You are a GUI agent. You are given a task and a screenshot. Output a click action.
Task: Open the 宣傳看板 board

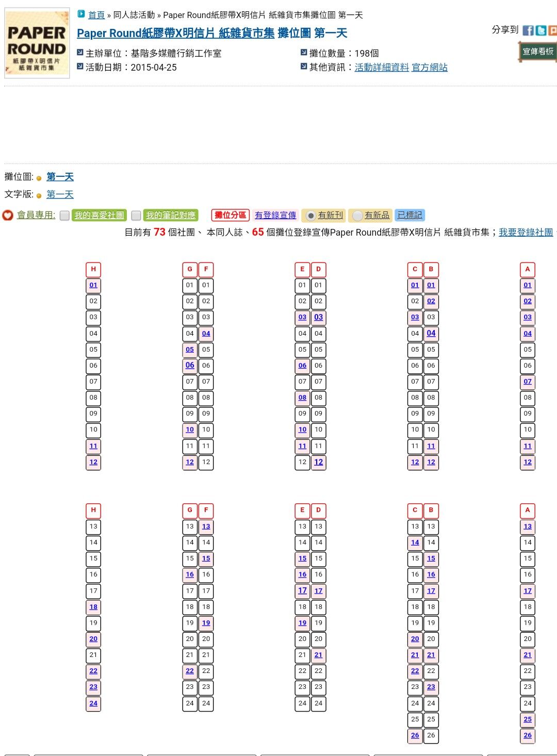[x=538, y=52]
